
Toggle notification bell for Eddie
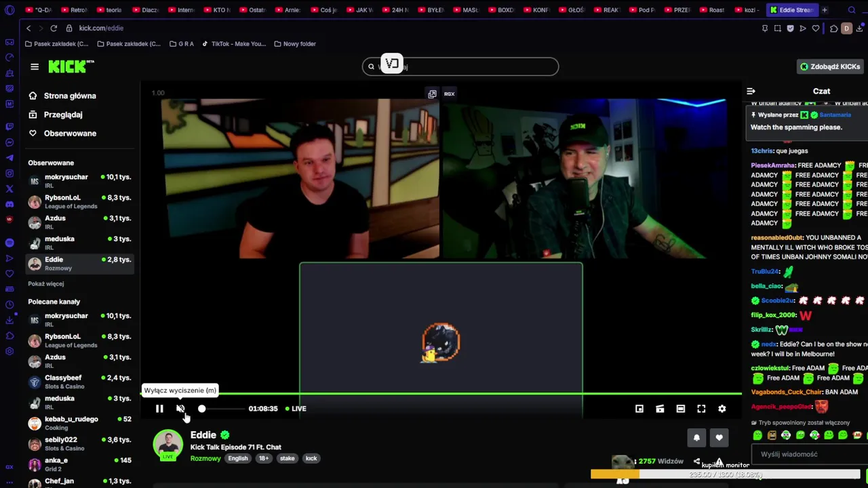click(696, 438)
